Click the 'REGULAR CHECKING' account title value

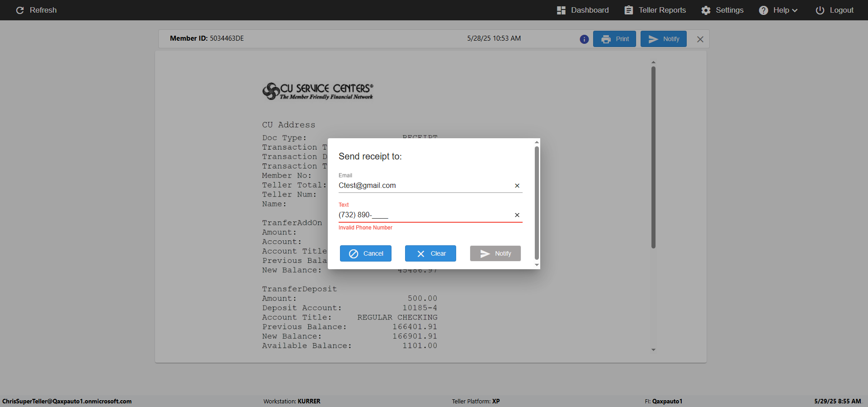click(397, 318)
